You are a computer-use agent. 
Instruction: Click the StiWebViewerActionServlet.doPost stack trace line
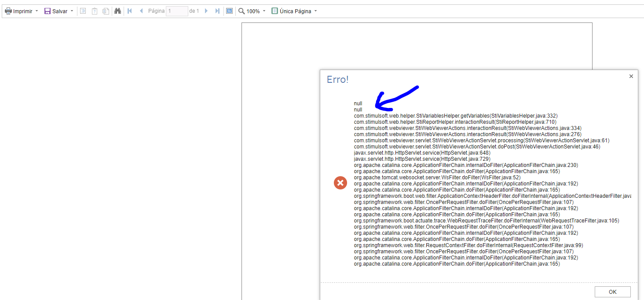(x=477, y=147)
